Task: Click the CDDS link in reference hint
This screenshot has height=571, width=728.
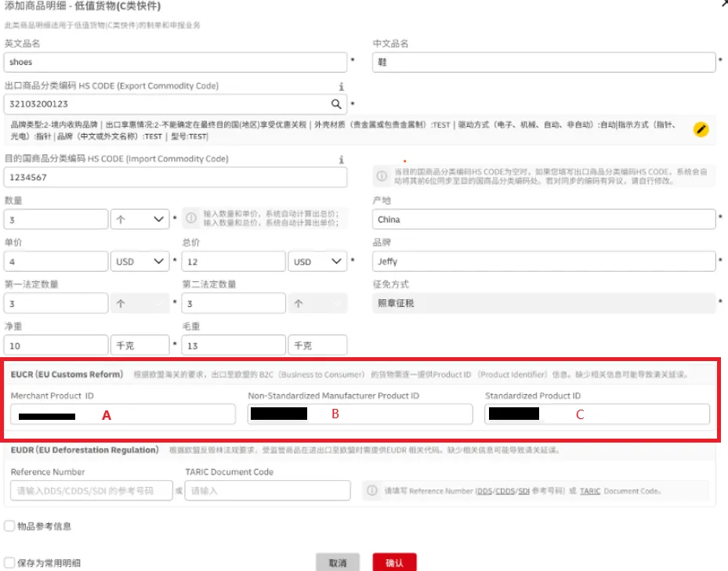Action: coord(505,491)
